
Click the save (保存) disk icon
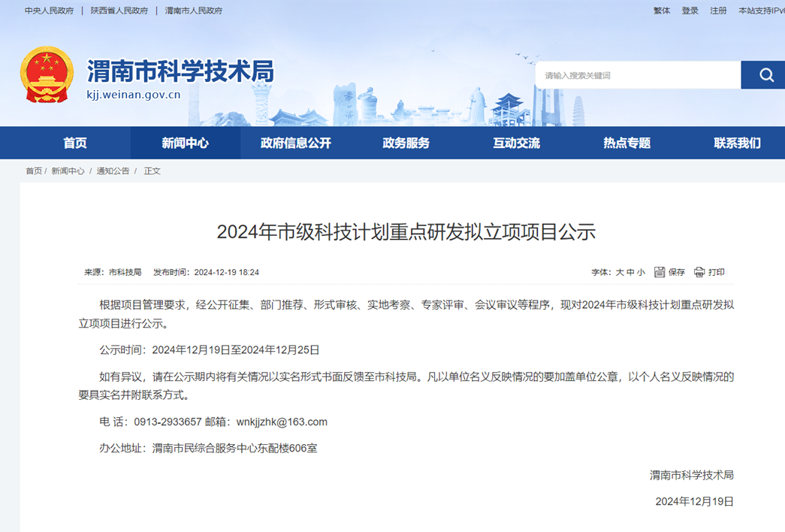[x=660, y=272]
